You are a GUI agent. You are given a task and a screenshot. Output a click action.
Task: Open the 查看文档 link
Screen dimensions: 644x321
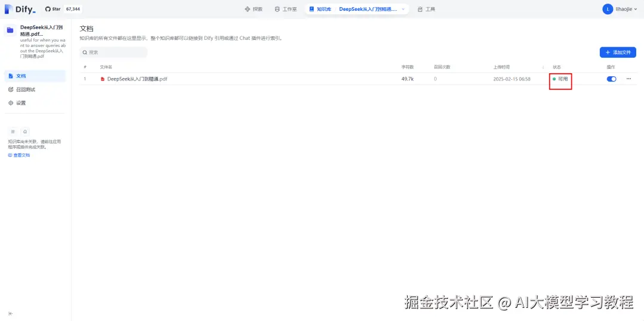point(19,155)
